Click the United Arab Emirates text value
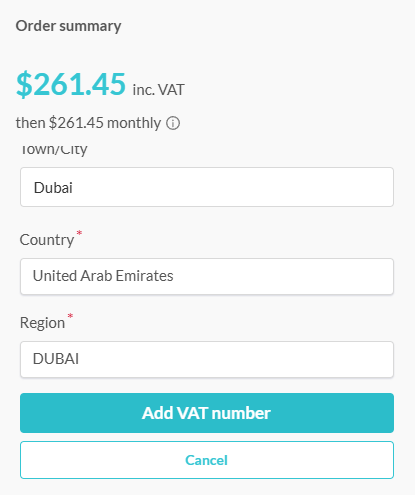This screenshot has width=415, height=495. [x=103, y=276]
